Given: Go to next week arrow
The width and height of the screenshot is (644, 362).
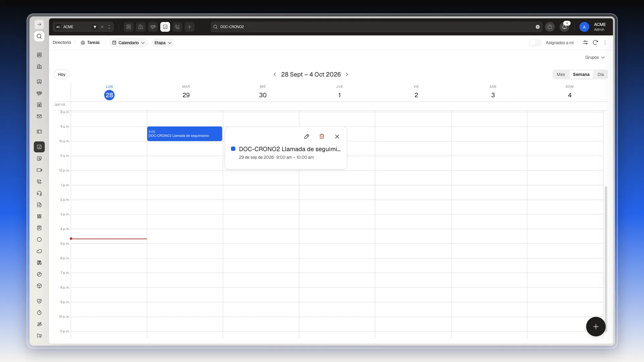Looking at the screenshot, I should tap(347, 74).
